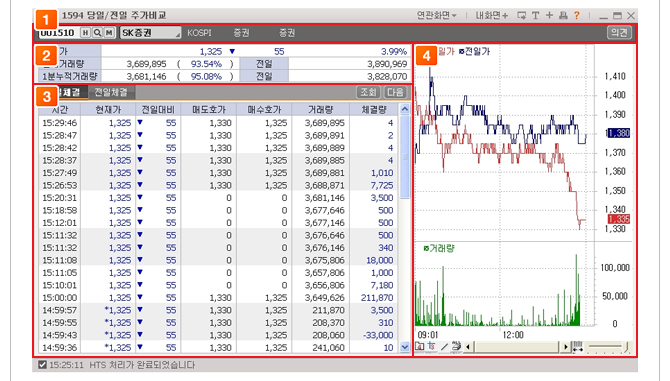Click the 다음 button
This screenshot has height=381, width=670.
point(395,92)
